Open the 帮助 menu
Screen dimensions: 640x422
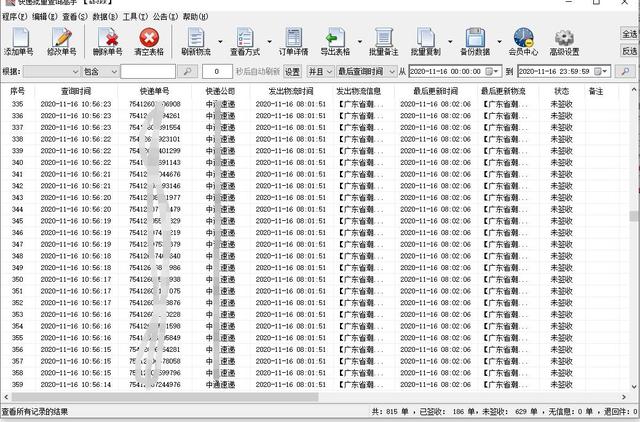point(196,17)
